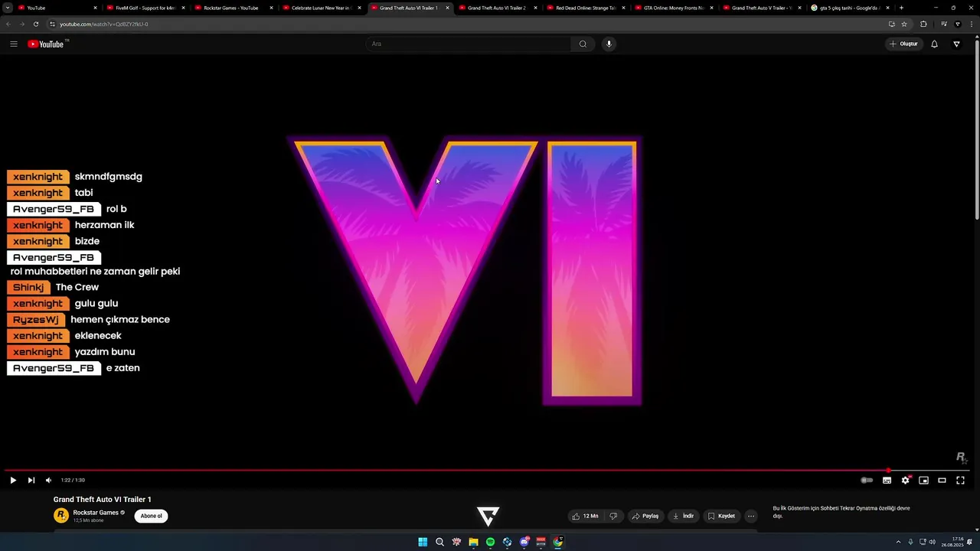Go to the YouTube home logo
The height and width of the screenshot is (551, 980).
pos(47,44)
